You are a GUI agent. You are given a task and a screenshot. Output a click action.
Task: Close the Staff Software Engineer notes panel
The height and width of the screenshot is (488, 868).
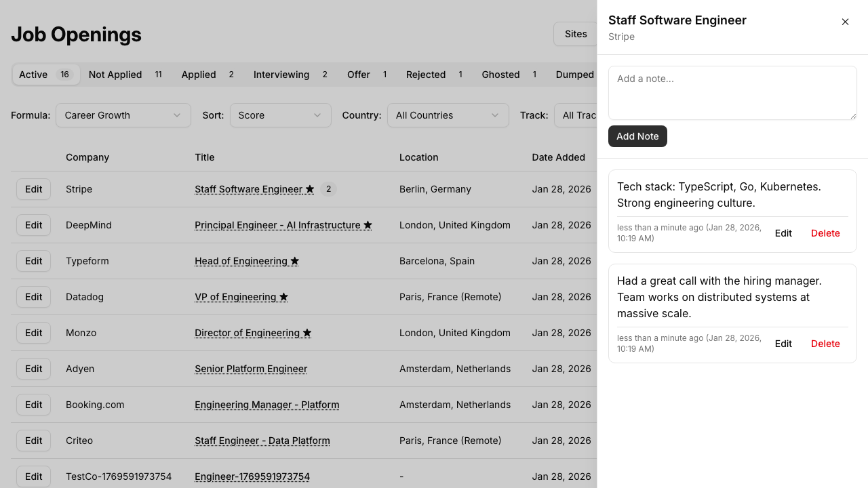(845, 22)
